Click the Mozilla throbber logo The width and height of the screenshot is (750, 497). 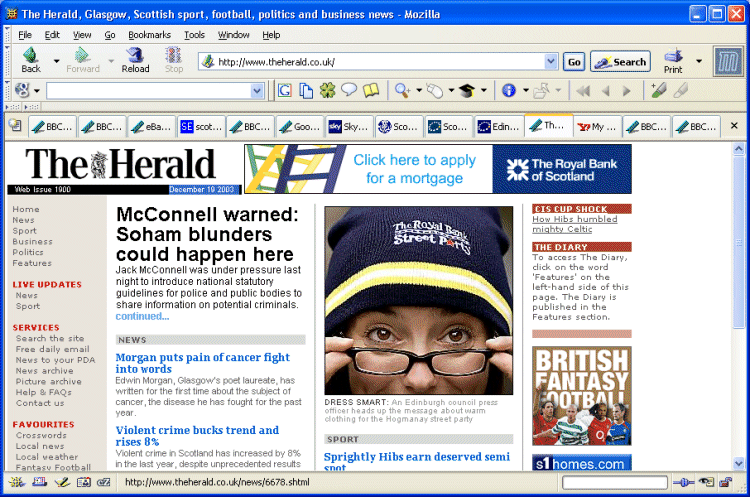(728, 61)
